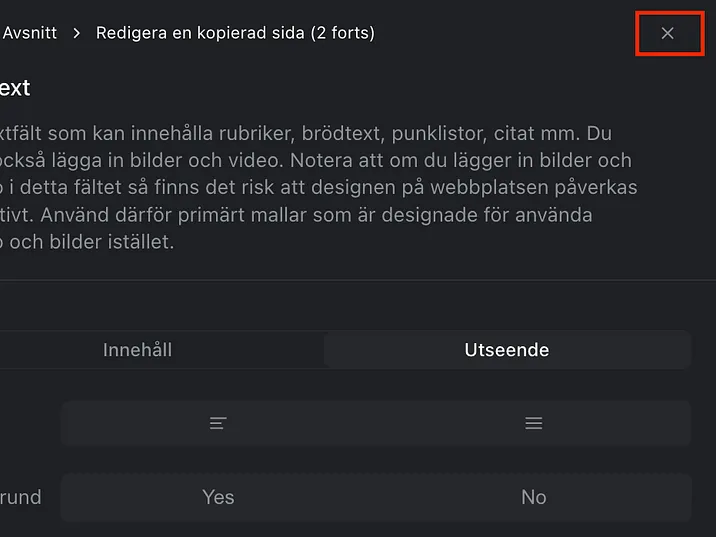The height and width of the screenshot is (537, 716).
Task: Choose No for the background option
Action: [x=533, y=497]
